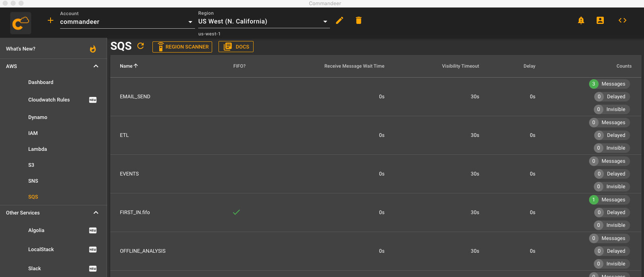The height and width of the screenshot is (277, 644).
Task: Launch the Region Scanner
Action: (182, 47)
